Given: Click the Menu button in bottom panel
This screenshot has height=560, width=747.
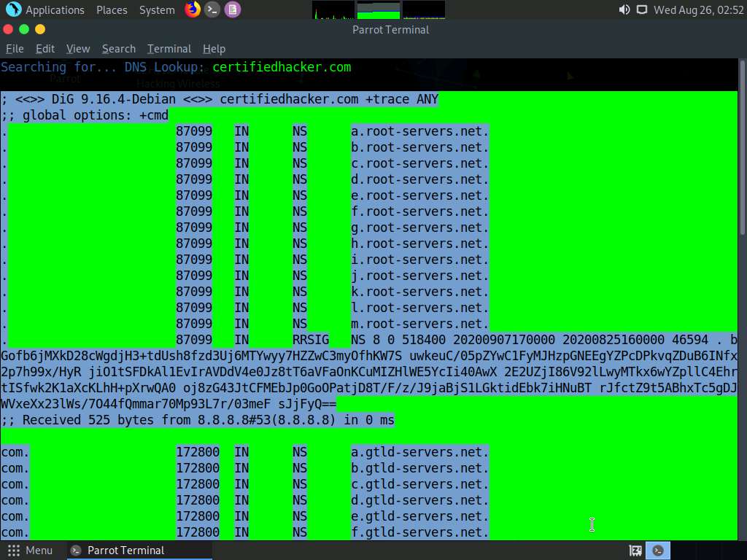Looking at the screenshot, I should (x=30, y=551).
